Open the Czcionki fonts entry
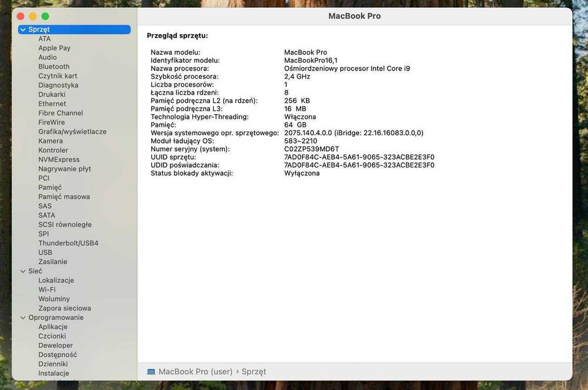This screenshot has height=390, width=588. [x=52, y=336]
